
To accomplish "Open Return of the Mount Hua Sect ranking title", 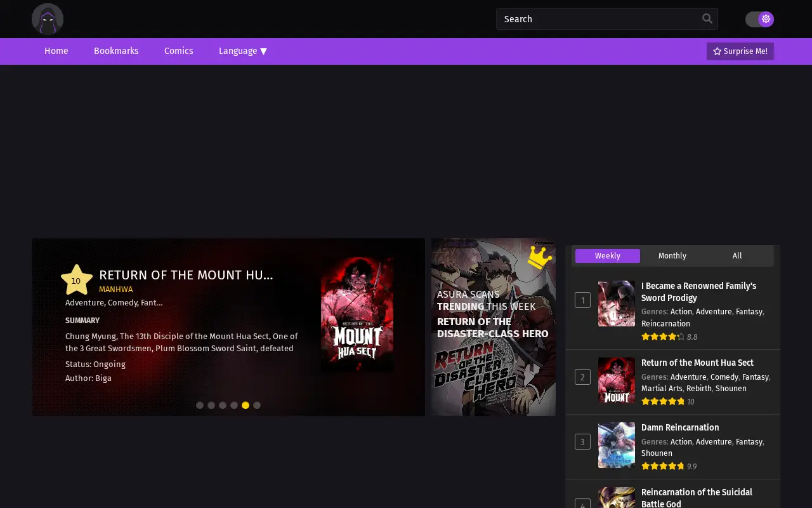I will 697,363.
